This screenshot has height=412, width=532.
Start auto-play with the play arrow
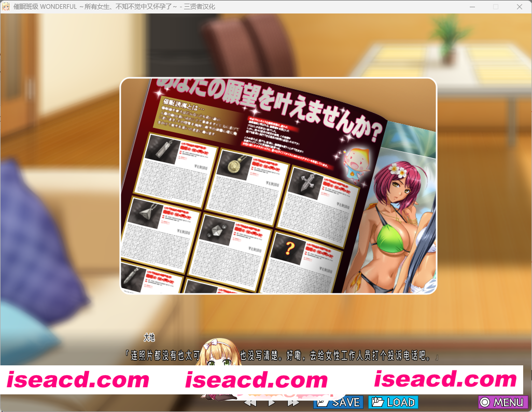click(272, 402)
